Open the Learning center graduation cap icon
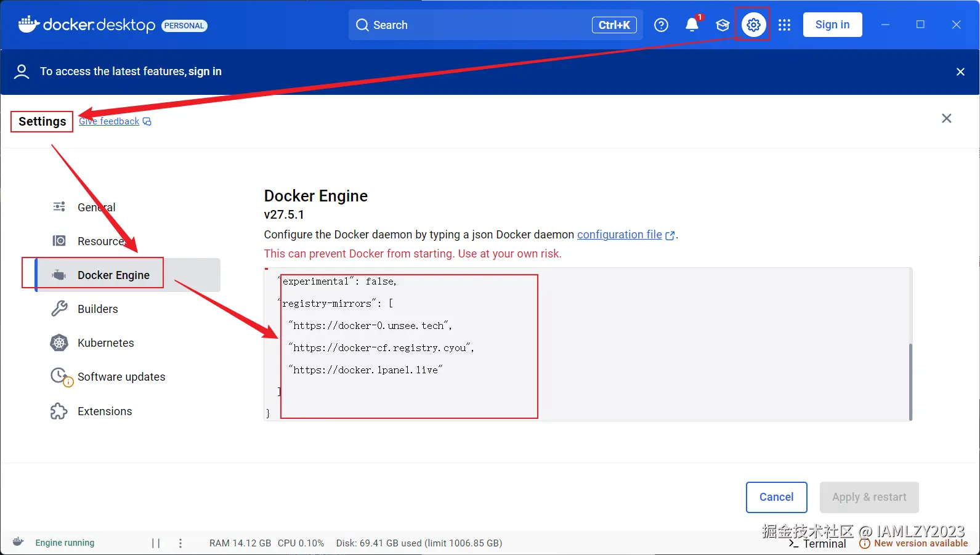 point(723,25)
